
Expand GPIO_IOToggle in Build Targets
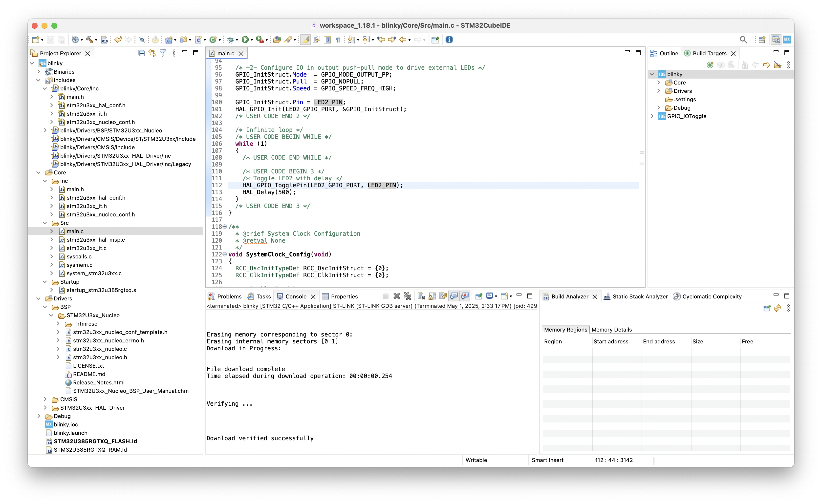(653, 116)
